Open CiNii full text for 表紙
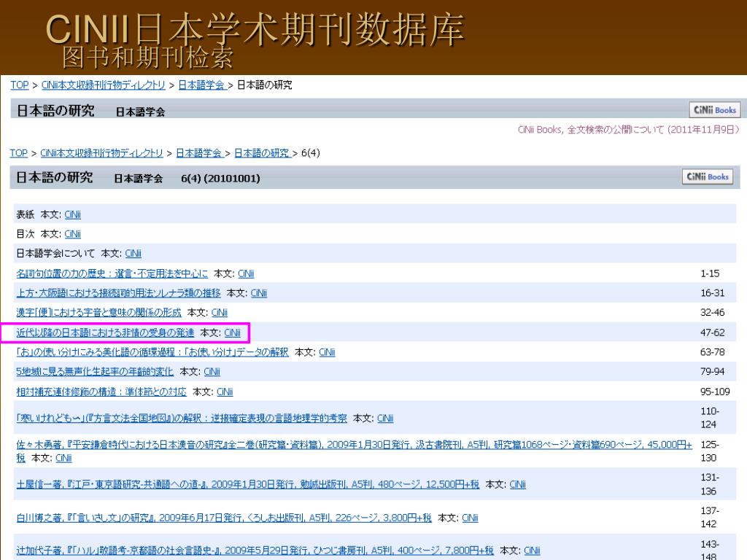 [x=72, y=215]
